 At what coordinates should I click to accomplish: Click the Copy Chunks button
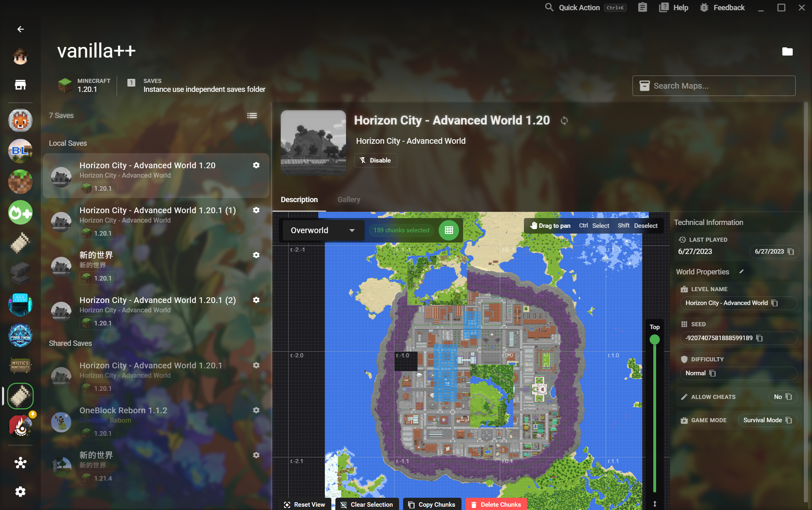click(x=432, y=505)
